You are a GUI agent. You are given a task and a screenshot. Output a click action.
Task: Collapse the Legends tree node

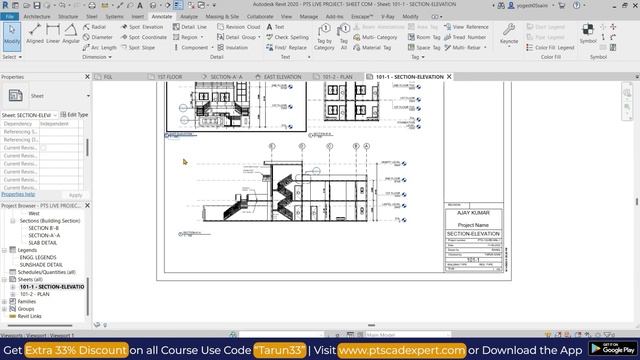click(x=4, y=250)
